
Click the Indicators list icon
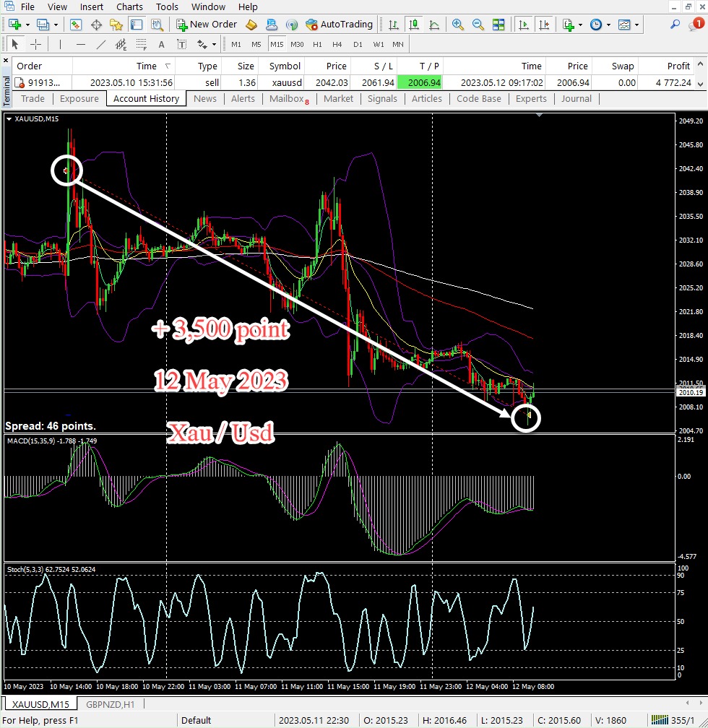[568, 25]
